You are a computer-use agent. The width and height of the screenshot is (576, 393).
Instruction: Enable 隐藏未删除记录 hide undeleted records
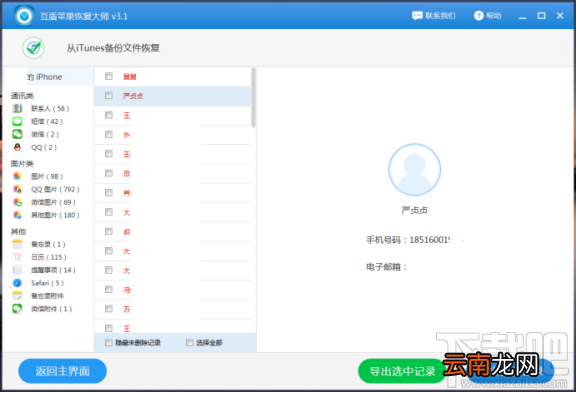click(109, 343)
